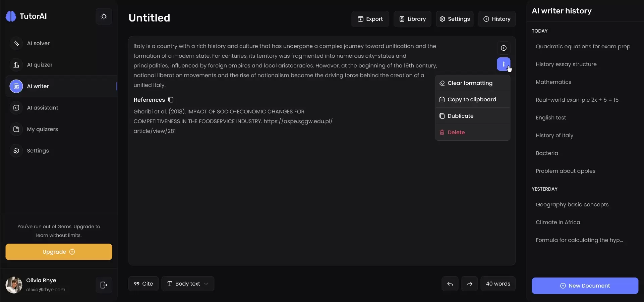
Task: Select Delete in the block menu
Action: [456, 132]
